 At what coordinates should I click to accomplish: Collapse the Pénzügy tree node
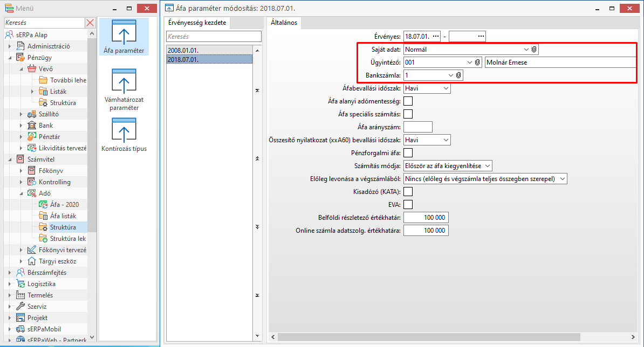click(10, 58)
